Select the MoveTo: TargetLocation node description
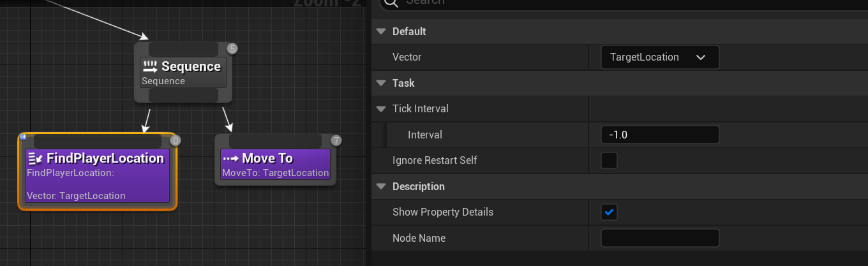The image size is (868, 266). point(275,173)
